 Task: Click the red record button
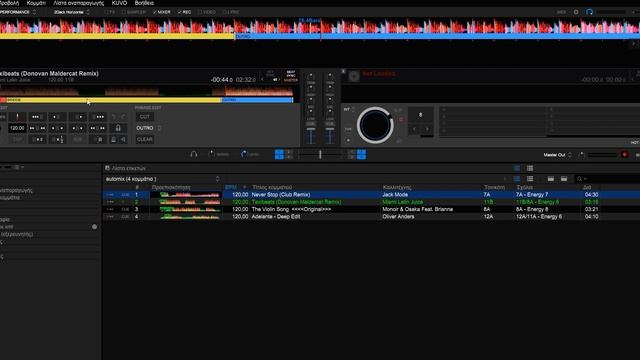pos(624,155)
